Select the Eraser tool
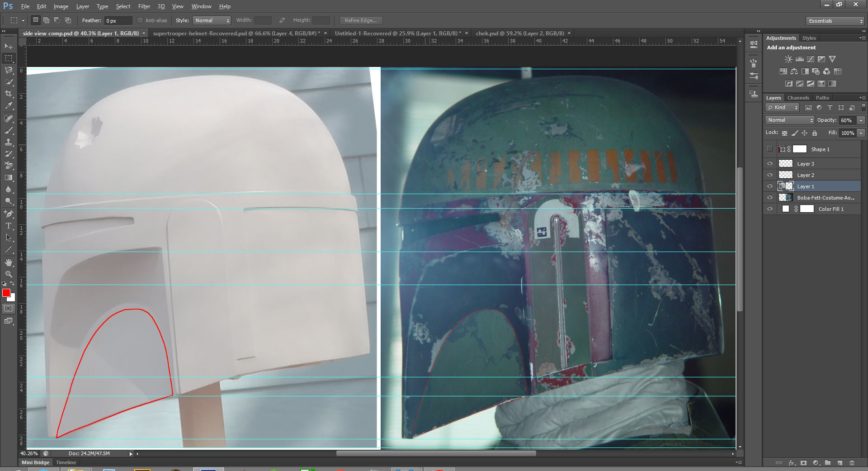 coord(9,166)
